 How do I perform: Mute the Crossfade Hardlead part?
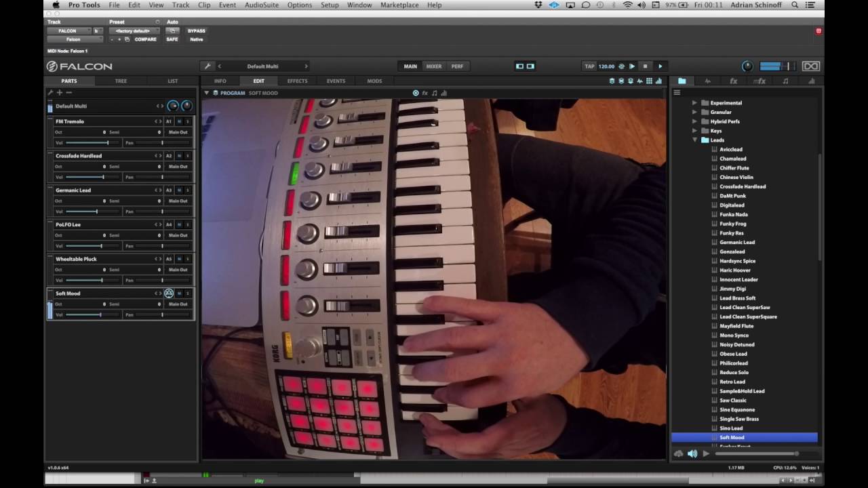tap(180, 156)
